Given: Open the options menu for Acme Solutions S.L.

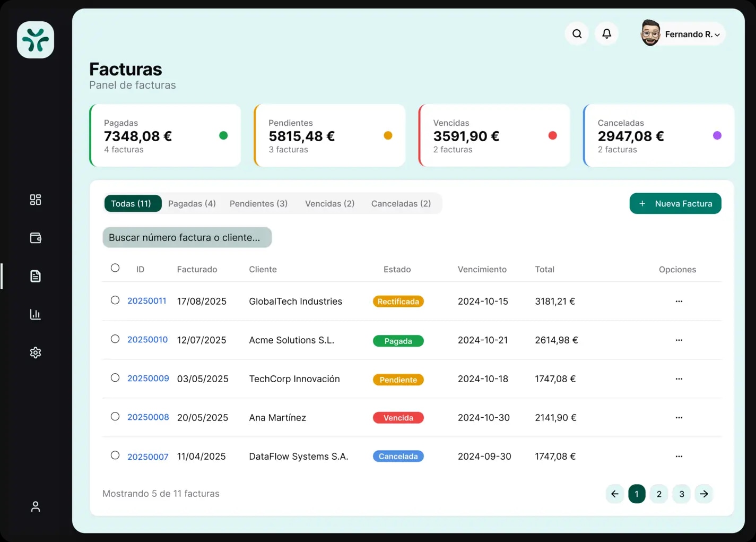Looking at the screenshot, I should 679,340.
